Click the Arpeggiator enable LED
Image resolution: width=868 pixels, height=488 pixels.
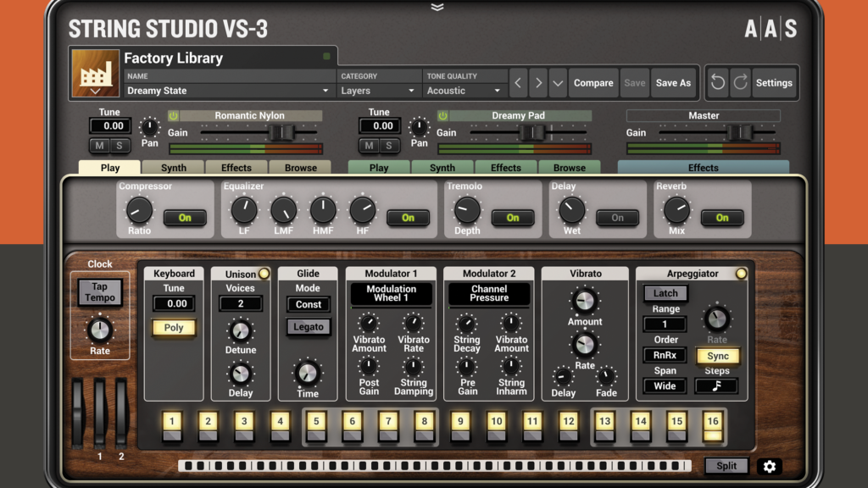point(741,274)
